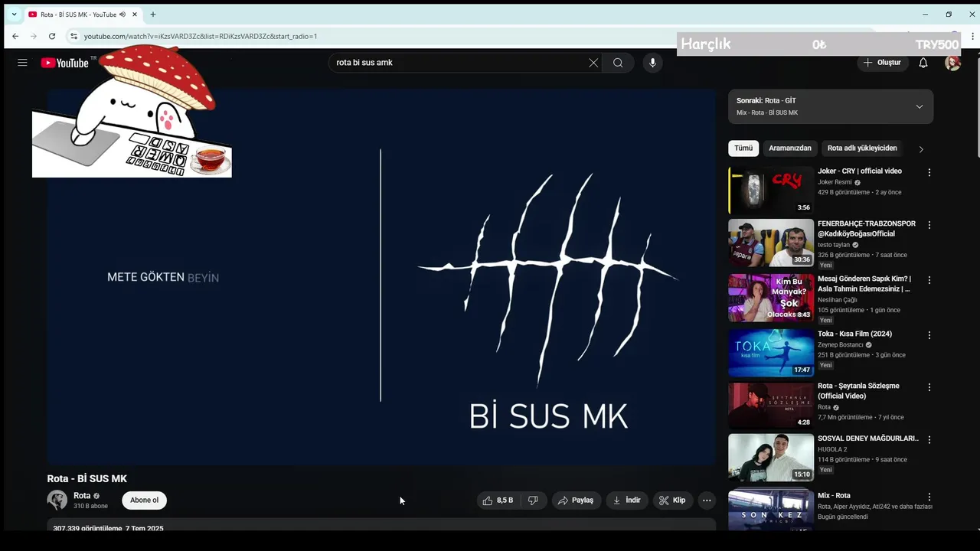The image size is (980, 551).
Task: Clear the search box with the X icon
Action: [x=593, y=63]
